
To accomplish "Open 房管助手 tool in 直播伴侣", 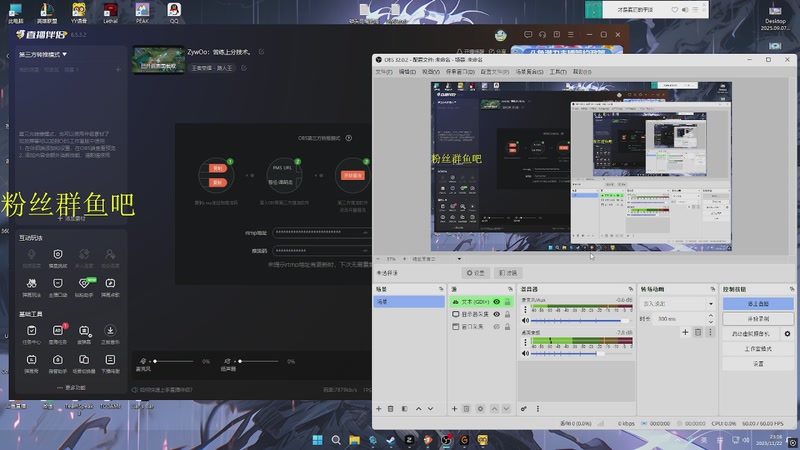I will coord(58,363).
